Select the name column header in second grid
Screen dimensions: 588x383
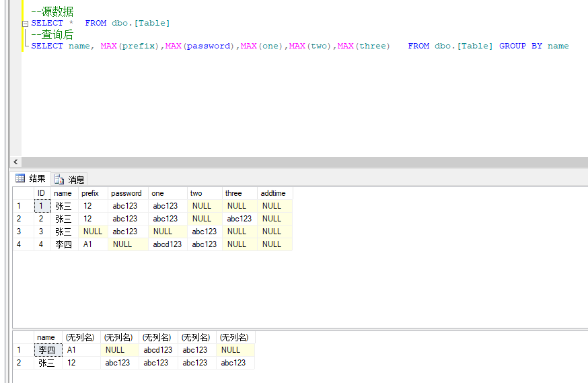[x=48, y=337]
